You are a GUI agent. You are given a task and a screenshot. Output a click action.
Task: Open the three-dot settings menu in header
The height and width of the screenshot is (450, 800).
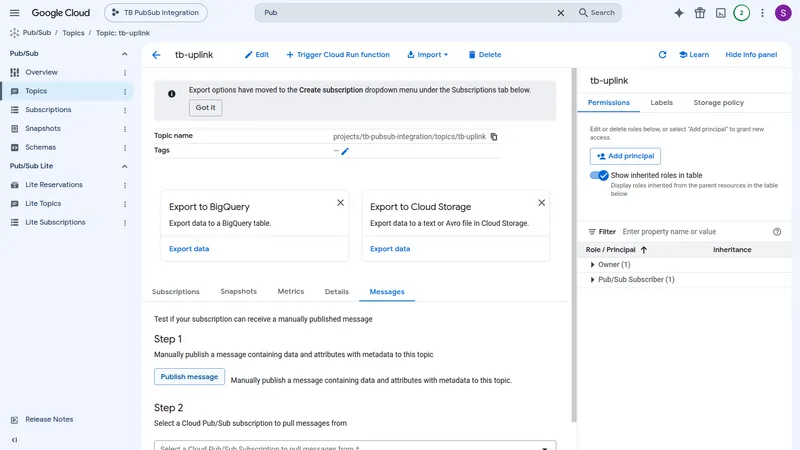point(762,13)
